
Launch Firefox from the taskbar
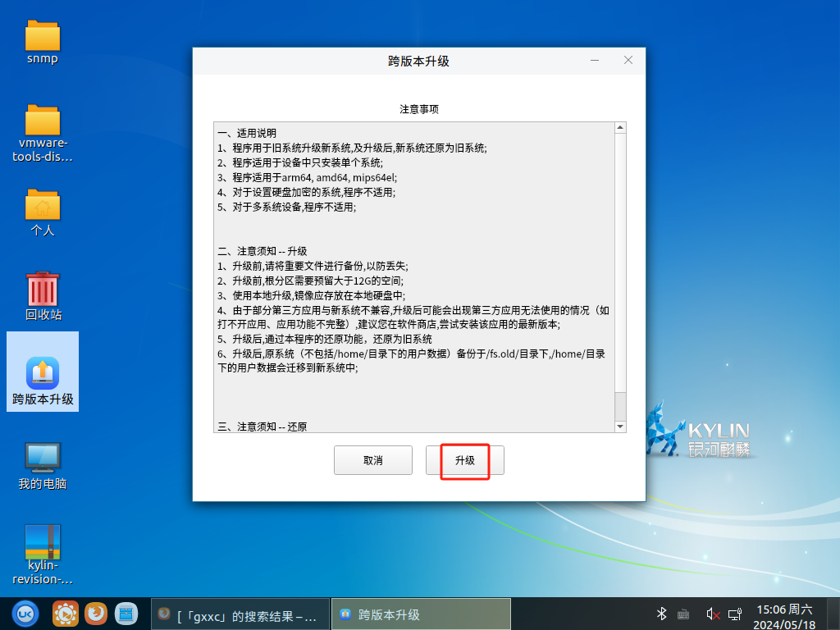[x=96, y=613]
